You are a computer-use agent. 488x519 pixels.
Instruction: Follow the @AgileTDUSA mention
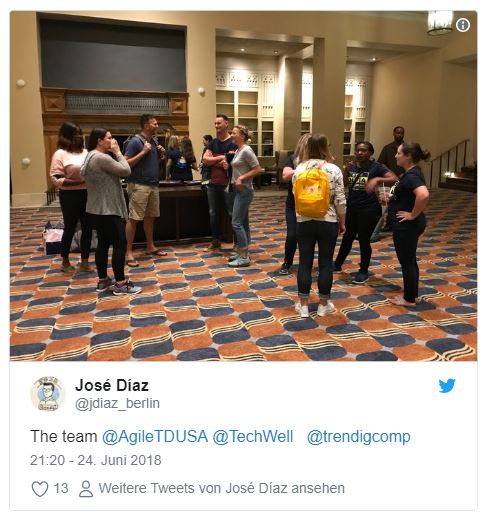[x=155, y=436]
